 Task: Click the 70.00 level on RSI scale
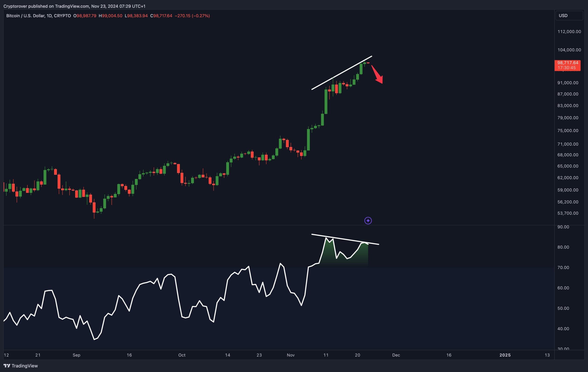coord(563,267)
